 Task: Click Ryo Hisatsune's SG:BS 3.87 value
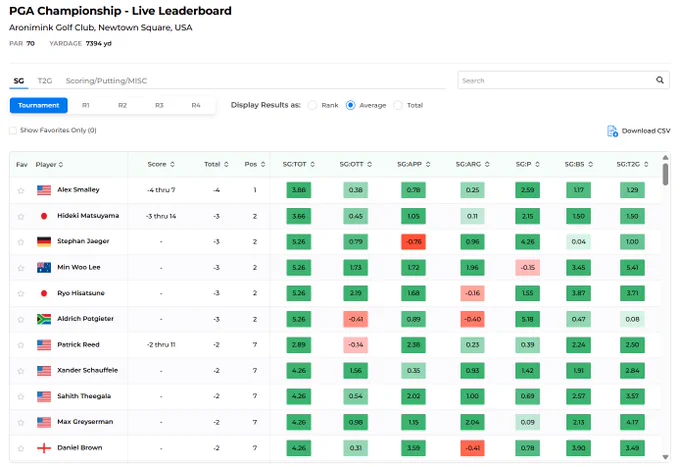[579, 293]
